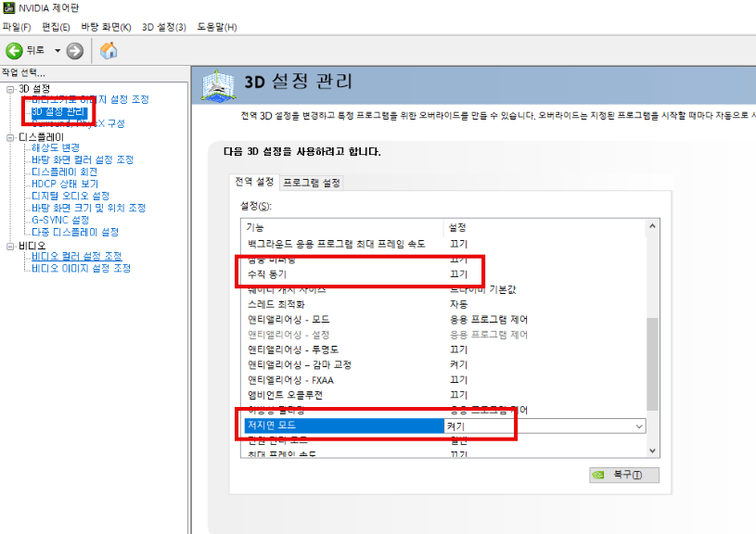Click the 복구 restore button
Viewport: 756px width, 534px height.
click(624, 475)
